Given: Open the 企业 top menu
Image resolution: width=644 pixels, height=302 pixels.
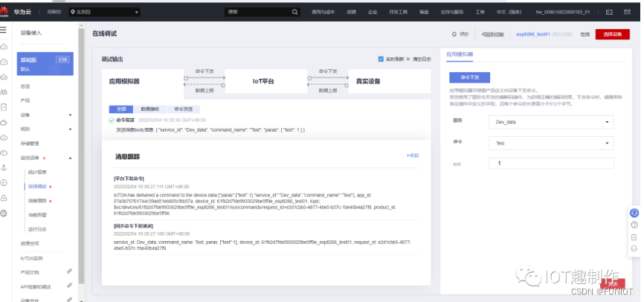Looking at the screenshot, I should 373,12.
